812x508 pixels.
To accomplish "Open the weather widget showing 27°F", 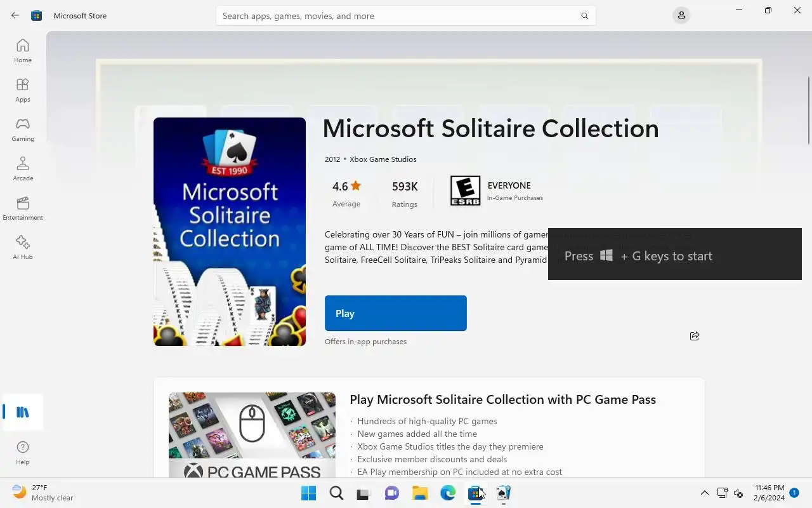I will [43, 493].
